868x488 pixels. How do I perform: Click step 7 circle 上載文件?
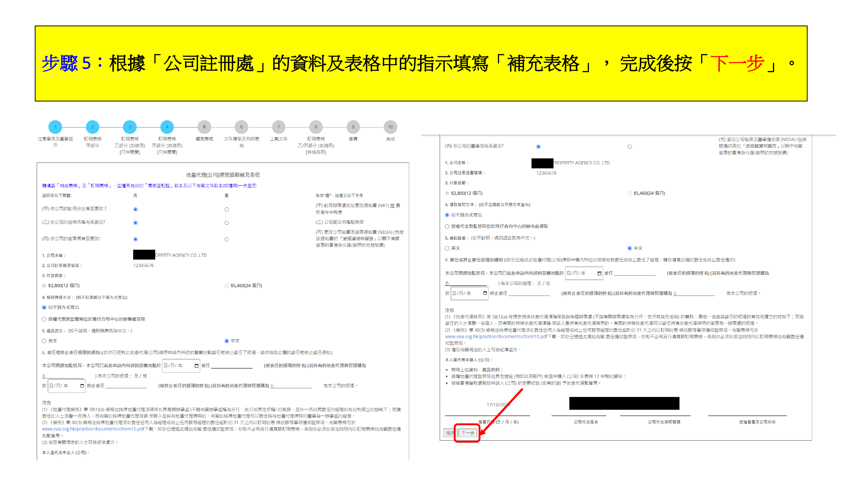click(279, 127)
